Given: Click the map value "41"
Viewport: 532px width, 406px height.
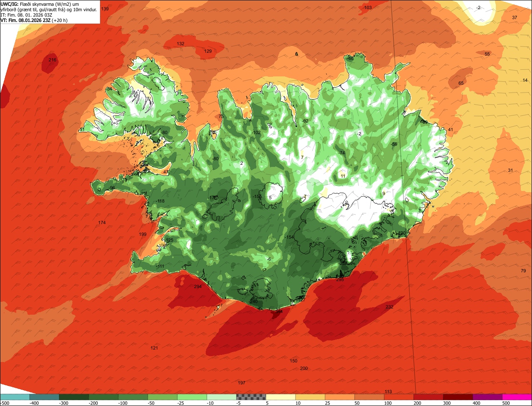Looking at the screenshot, I should point(451,130).
